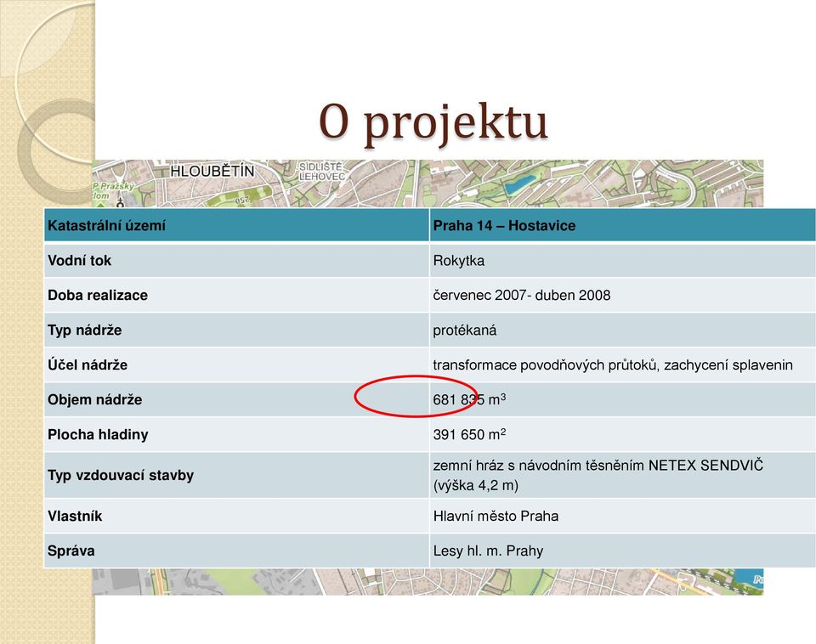Select the "Typ nádrže" label
The image size is (816, 644).
pos(85,330)
